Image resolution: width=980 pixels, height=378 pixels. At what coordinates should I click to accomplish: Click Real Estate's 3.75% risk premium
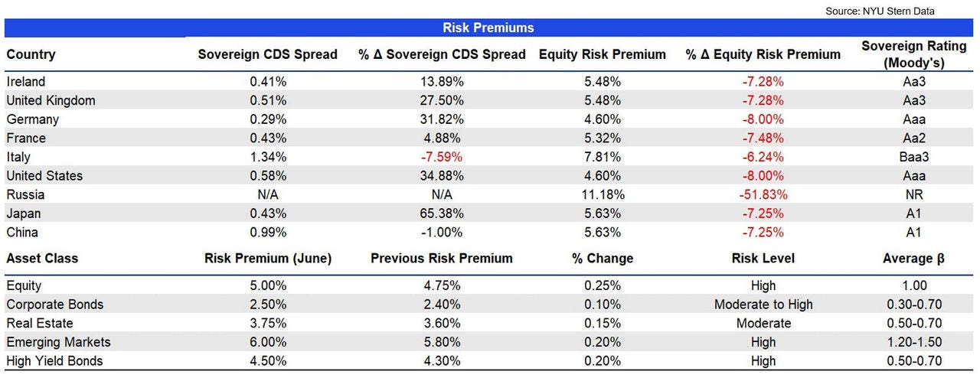pos(267,323)
